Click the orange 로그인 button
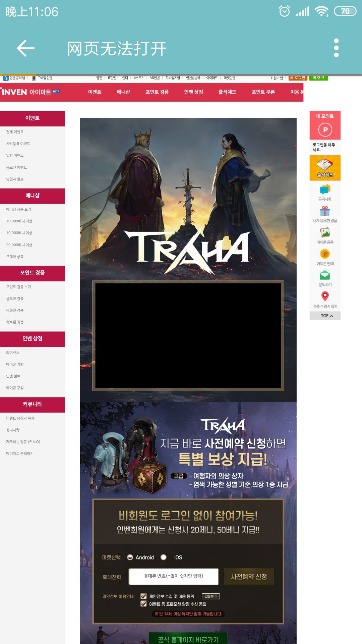The width and height of the screenshot is (362, 644). pyautogui.click(x=298, y=78)
